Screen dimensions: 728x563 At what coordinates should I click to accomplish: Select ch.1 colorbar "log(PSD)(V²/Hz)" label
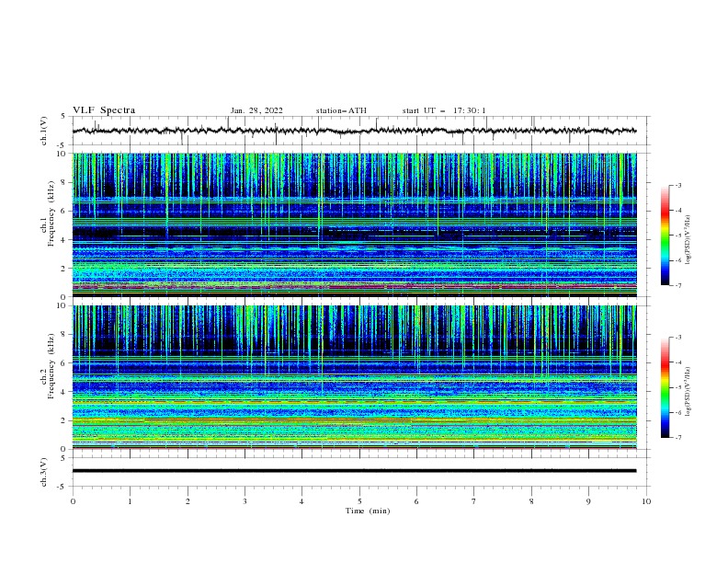point(688,240)
